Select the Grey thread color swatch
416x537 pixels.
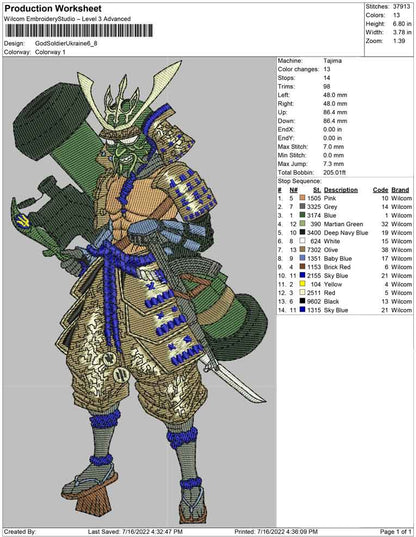(302, 207)
